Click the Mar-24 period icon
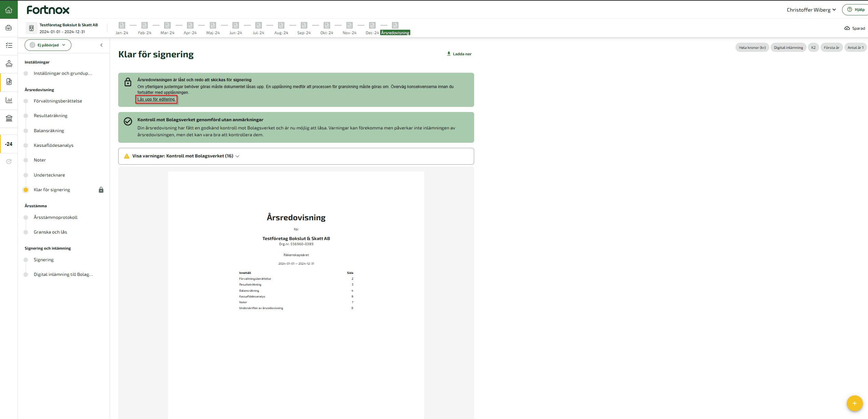 coord(167,25)
